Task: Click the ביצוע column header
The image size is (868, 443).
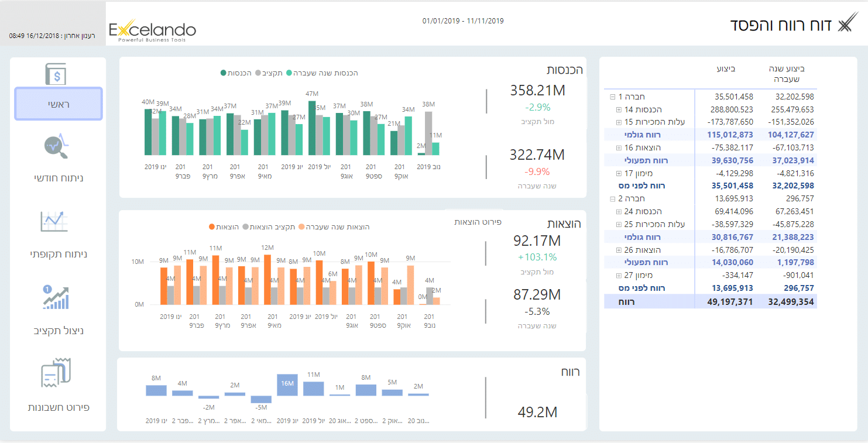Action: coord(726,69)
